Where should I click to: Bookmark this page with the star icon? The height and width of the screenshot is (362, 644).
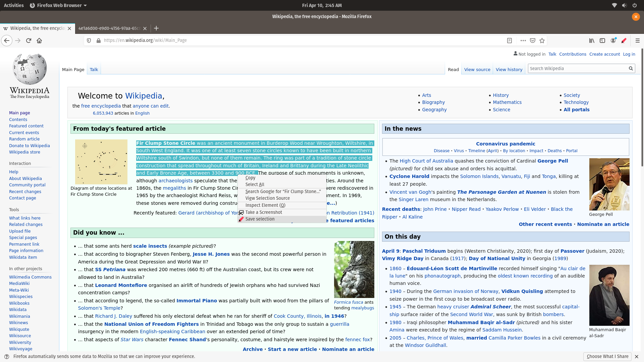[x=542, y=41]
